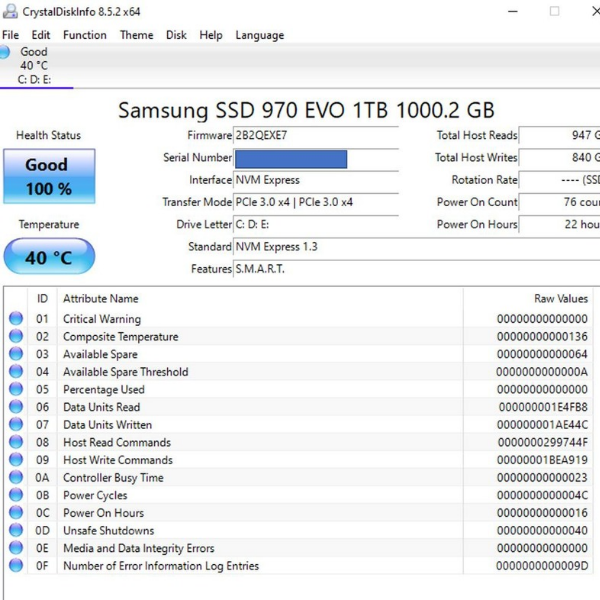The width and height of the screenshot is (600, 600).
Task: Click the 40 °C temperature button
Action: 49,256
